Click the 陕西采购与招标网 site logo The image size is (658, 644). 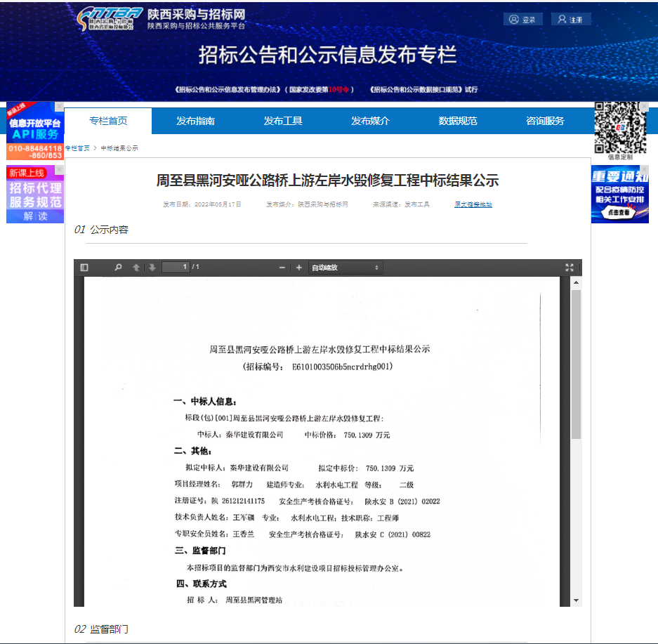pyautogui.click(x=161, y=19)
